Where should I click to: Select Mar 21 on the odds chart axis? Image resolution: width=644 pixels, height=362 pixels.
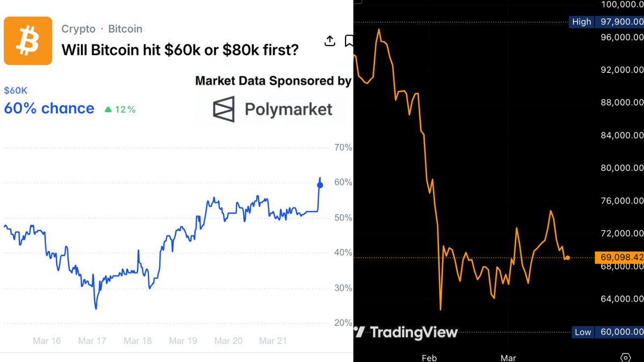coord(273,341)
